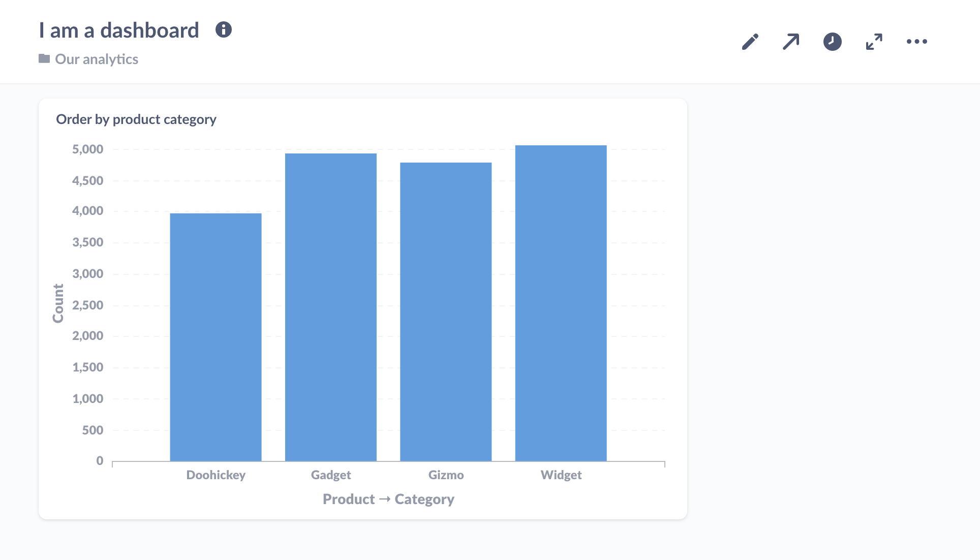
Task: Open the three-dot more options menu
Action: [916, 42]
